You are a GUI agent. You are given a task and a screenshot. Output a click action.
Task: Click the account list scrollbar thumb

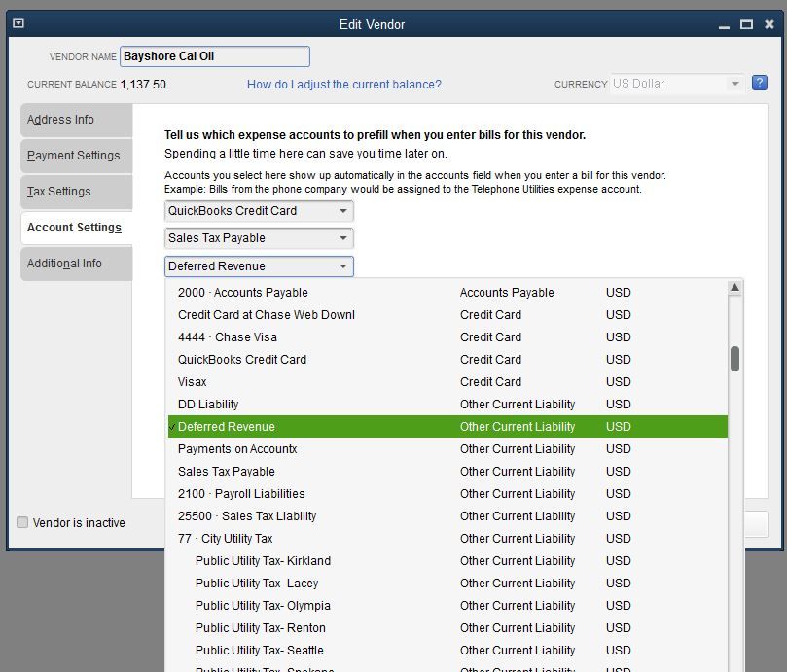(x=734, y=359)
